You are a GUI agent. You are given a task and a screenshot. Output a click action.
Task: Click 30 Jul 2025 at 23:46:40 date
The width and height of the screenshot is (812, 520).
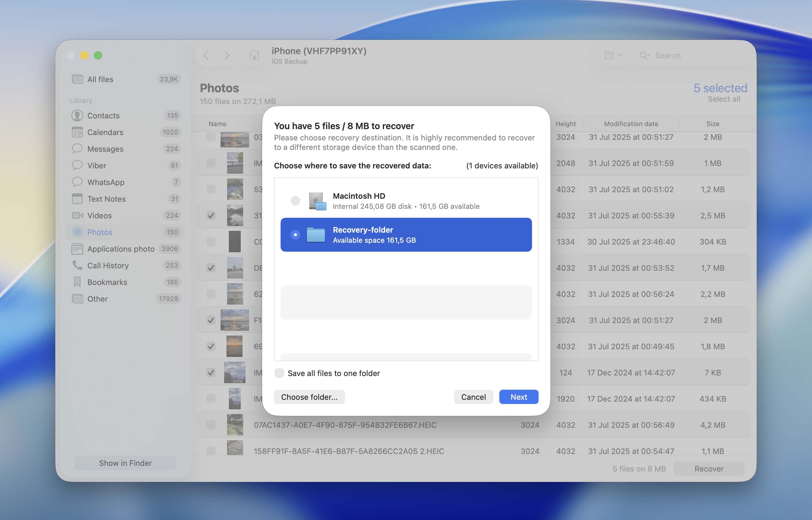click(x=631, y=242)
